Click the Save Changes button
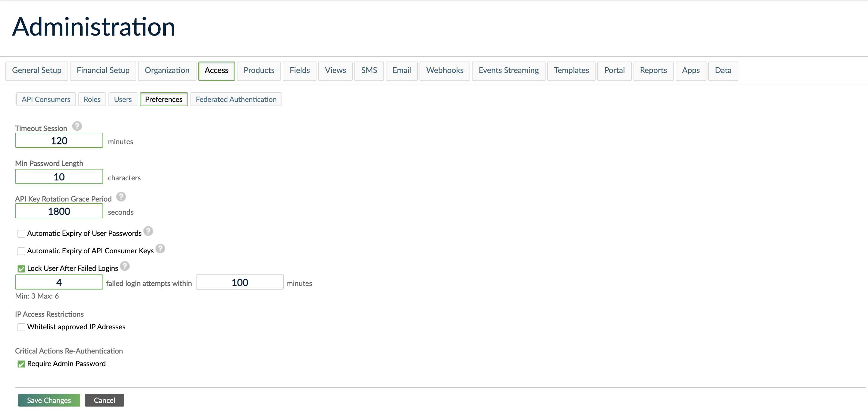 (x=49, y=400)
